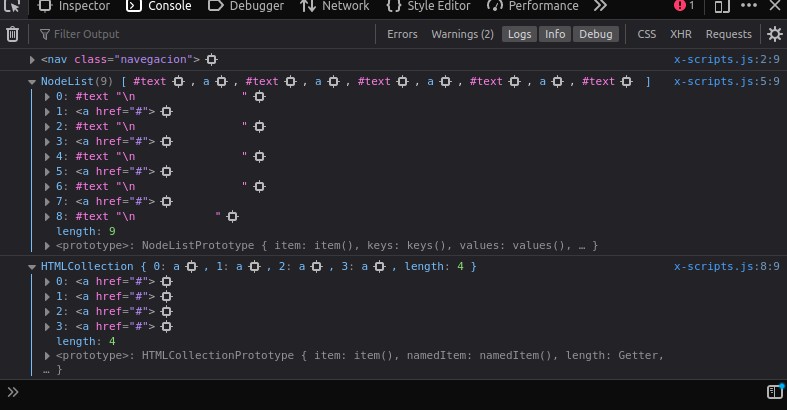
Task: Select the element picker tool
Action: point(12,6)
